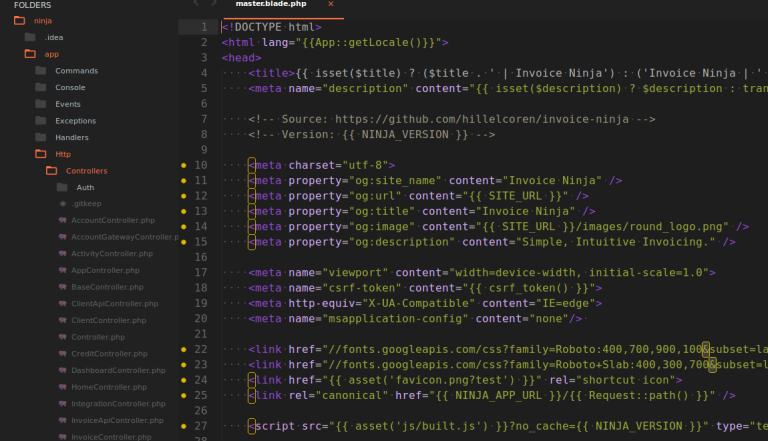Expand the .idea folder icon
Screen dimensions: 768x441
30,37
